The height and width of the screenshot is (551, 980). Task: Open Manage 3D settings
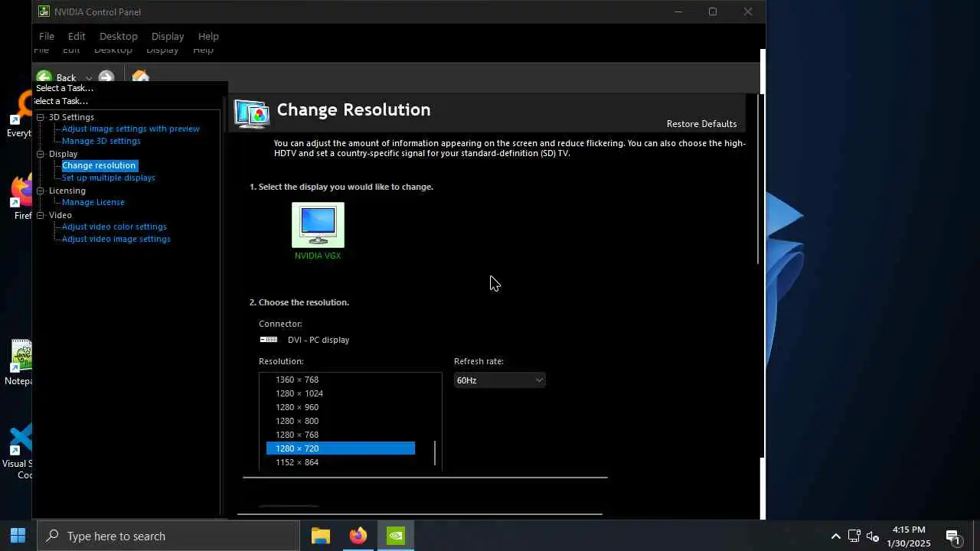(x=101, y=141)
